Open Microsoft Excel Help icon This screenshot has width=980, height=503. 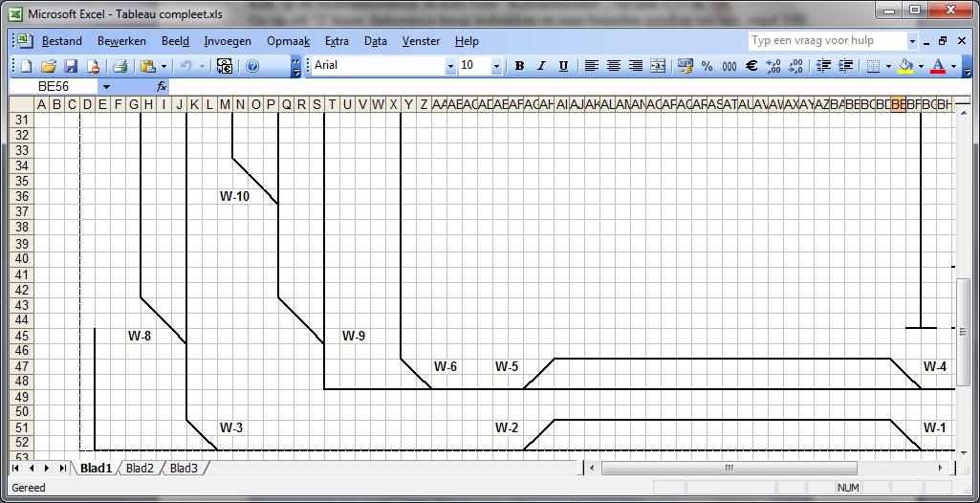coord(253,66)
